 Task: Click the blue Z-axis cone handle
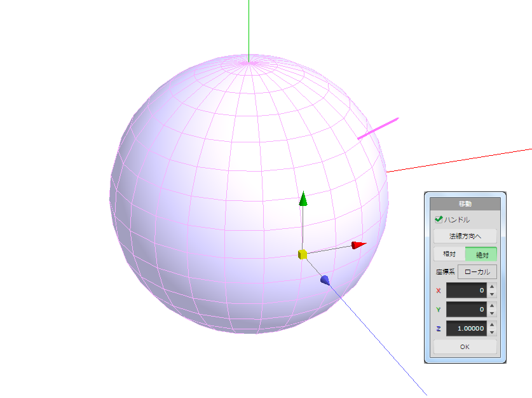coord(325,280)
